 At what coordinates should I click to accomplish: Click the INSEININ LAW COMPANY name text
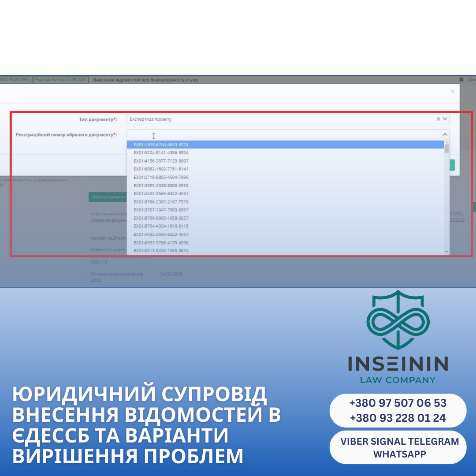[398, 370]
